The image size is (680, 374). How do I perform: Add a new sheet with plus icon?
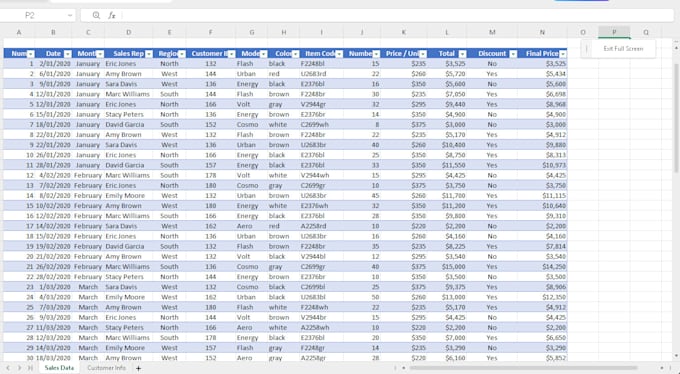[138, 368]
